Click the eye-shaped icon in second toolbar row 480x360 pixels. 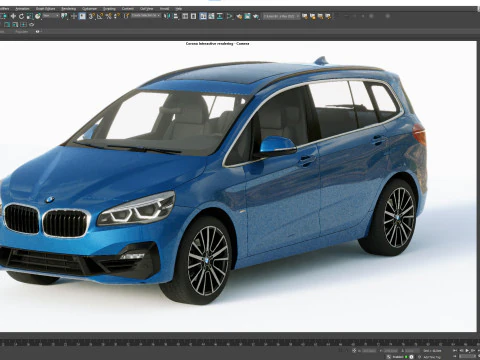(x=31, y=25)
